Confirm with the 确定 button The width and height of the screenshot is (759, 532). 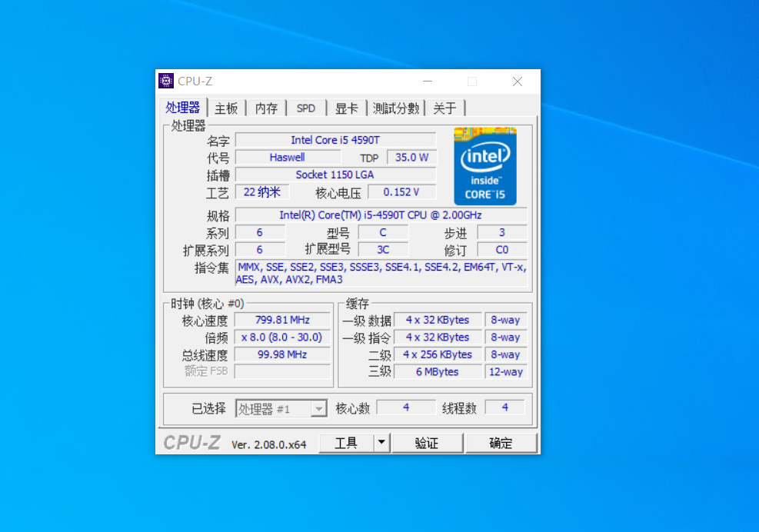(501, 443)
